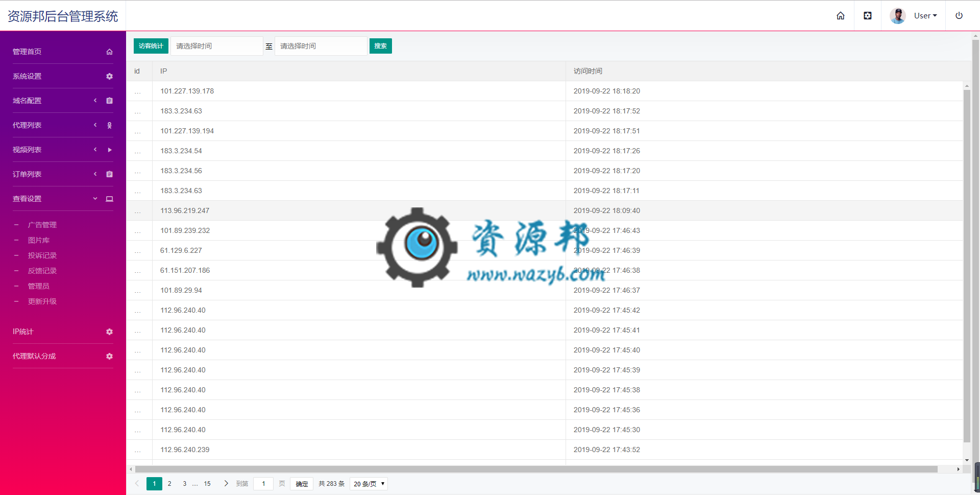Click the table's vertical scrollbar thumb
This screenshot has height=495, width=980.
[x=967, y=266]
